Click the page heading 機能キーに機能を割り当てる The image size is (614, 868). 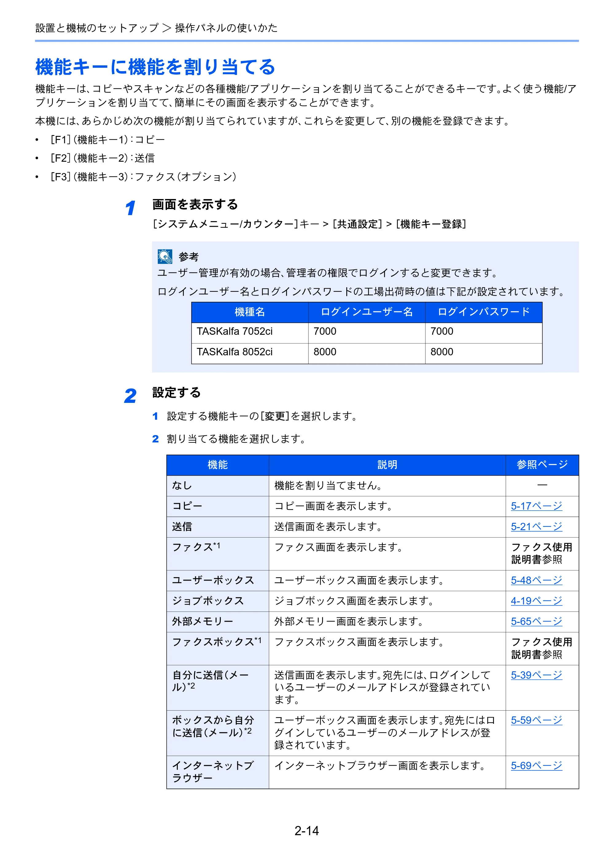155,67
